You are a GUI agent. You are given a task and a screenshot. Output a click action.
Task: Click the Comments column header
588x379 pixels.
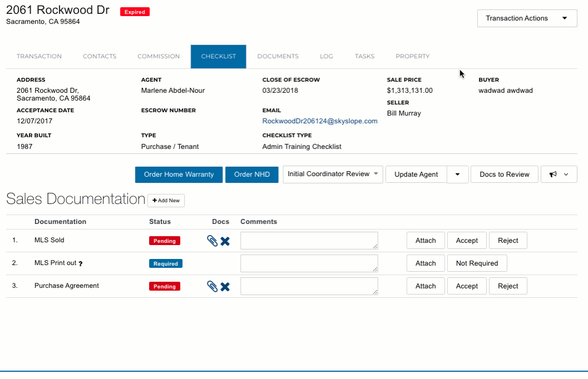pos(259,222)
